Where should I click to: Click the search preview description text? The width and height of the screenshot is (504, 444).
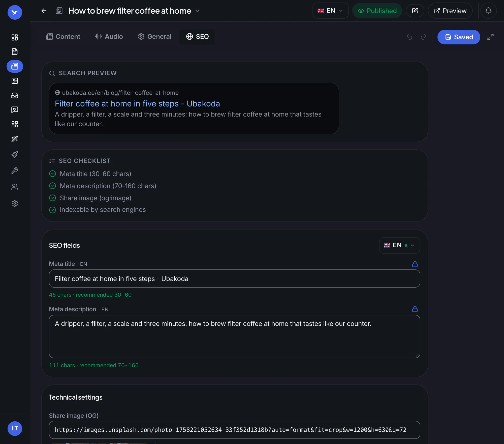(188, 119)
